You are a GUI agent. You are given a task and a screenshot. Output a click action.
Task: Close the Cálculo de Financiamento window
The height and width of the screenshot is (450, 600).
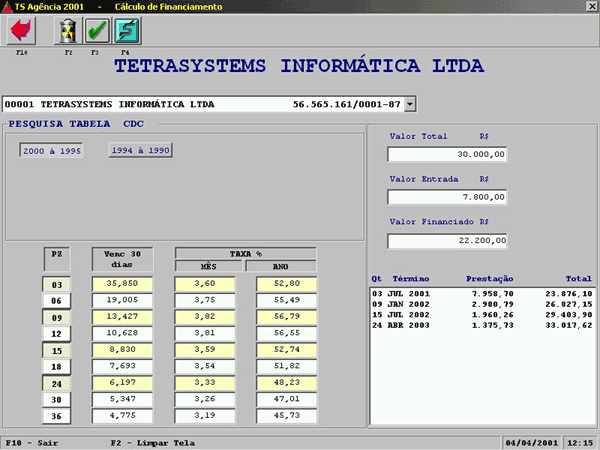point(591,7)
